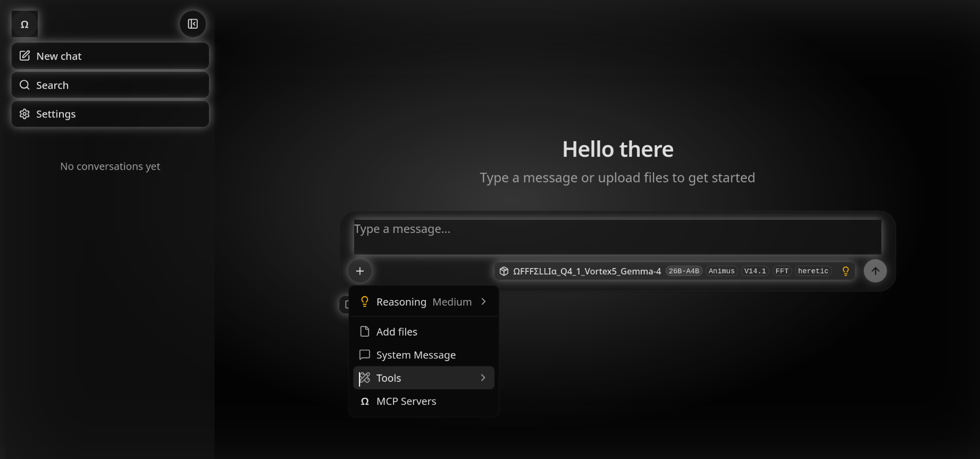Open the model selector showing Vortex5_Gemma-4

point(675,271)
